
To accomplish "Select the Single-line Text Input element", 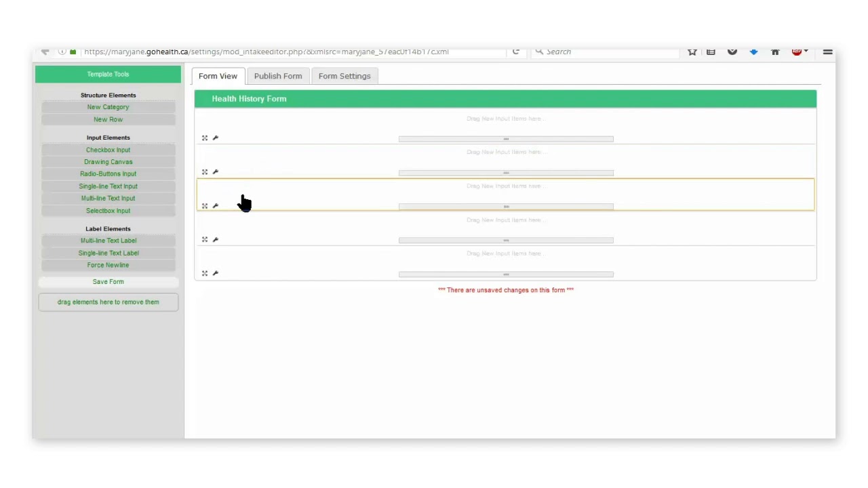I will click(x=108, y=186).
